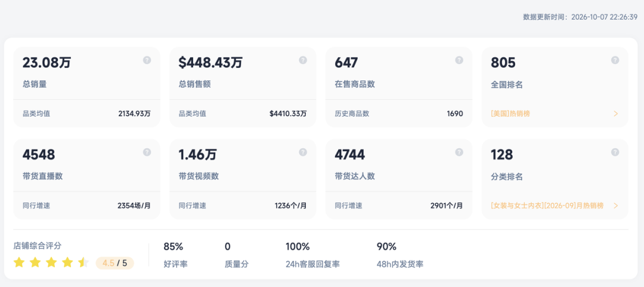Click the half-filled fifth rating star
The width and height of the screenshot is (644, 287).
pos(83,263)
